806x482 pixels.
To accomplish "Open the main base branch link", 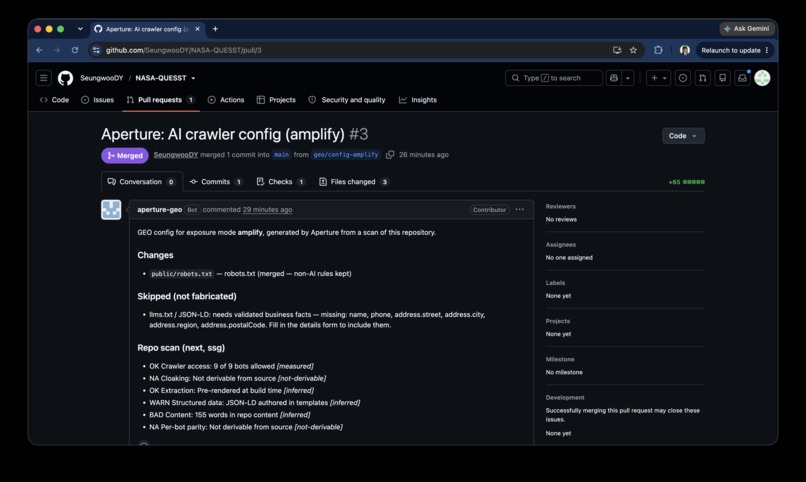I will coord(281,155).
